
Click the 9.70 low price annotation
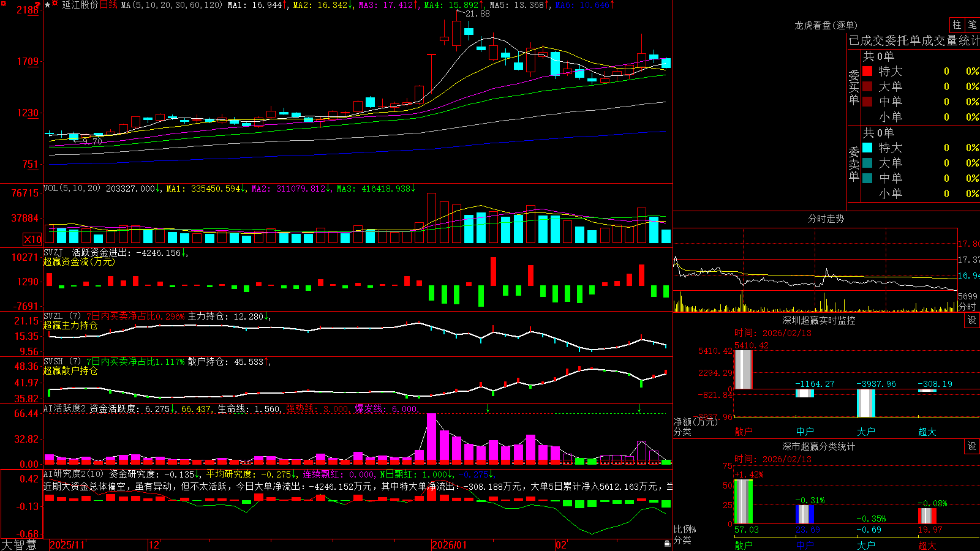click(x=92, y=141)
